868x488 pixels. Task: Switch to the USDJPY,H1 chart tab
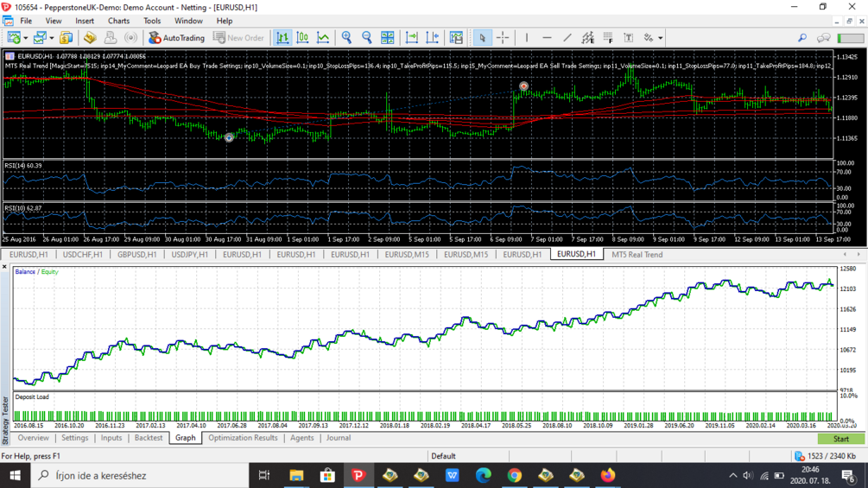[x=189, y=255]
